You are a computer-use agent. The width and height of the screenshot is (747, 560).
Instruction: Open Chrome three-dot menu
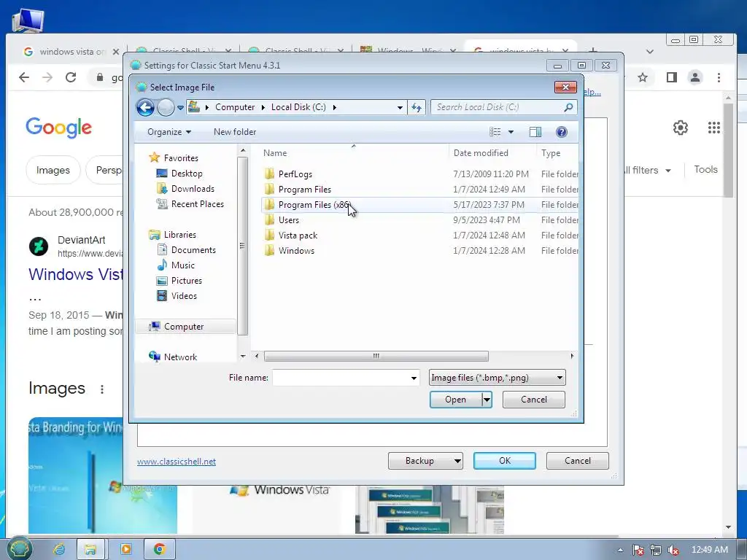719,77
